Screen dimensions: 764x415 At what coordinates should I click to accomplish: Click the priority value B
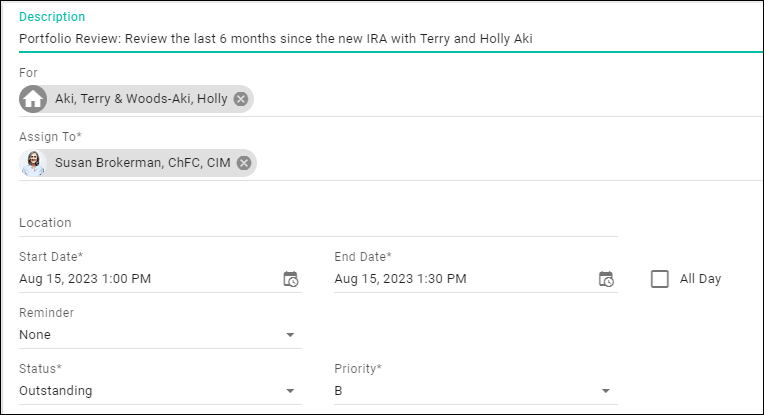point(339,391)
